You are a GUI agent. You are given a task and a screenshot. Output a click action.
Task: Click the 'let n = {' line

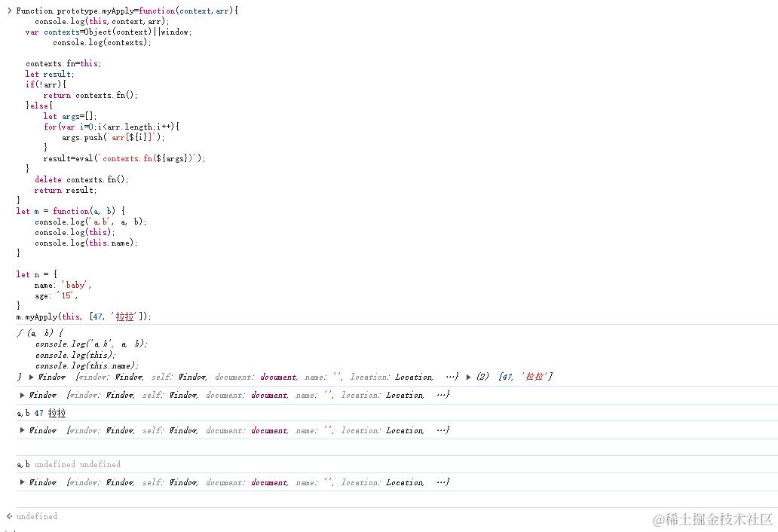click(37, 274)
